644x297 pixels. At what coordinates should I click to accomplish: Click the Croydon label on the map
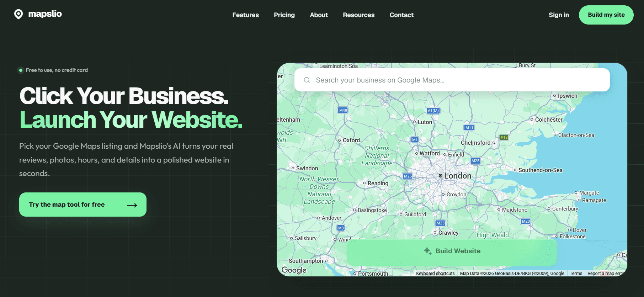[456, 195]
